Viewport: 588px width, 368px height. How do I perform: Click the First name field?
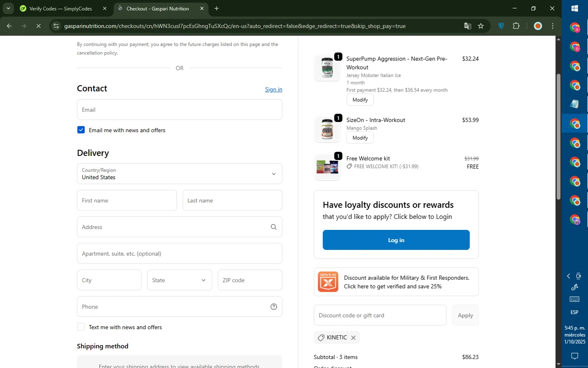coord(127,200)
